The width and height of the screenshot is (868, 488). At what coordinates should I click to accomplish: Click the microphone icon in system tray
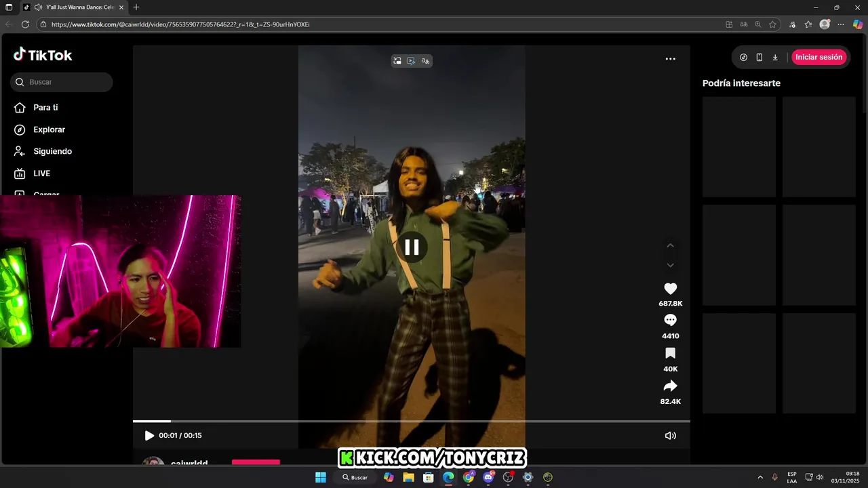775,477
